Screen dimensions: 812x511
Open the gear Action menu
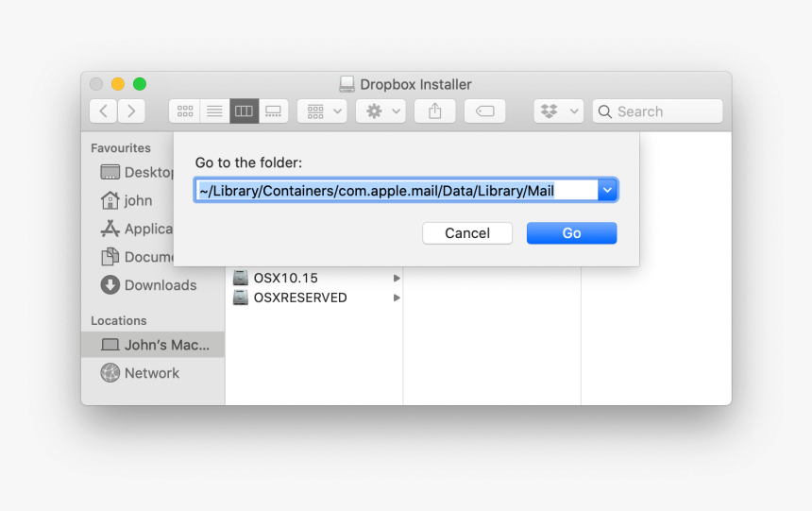point(381,111)
